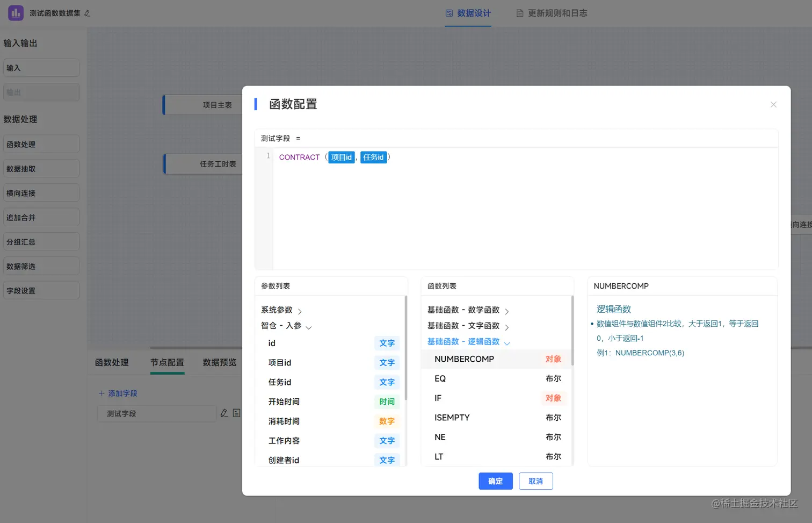This screenshot has width=812, height=523.
Task: Close the 函数配置 dialog
Action: tap(773, 104)
